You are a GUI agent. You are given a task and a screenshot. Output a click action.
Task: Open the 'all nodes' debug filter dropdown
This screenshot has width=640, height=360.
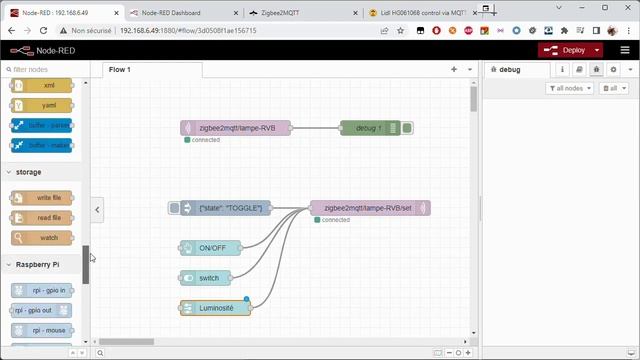coord(569,88)
